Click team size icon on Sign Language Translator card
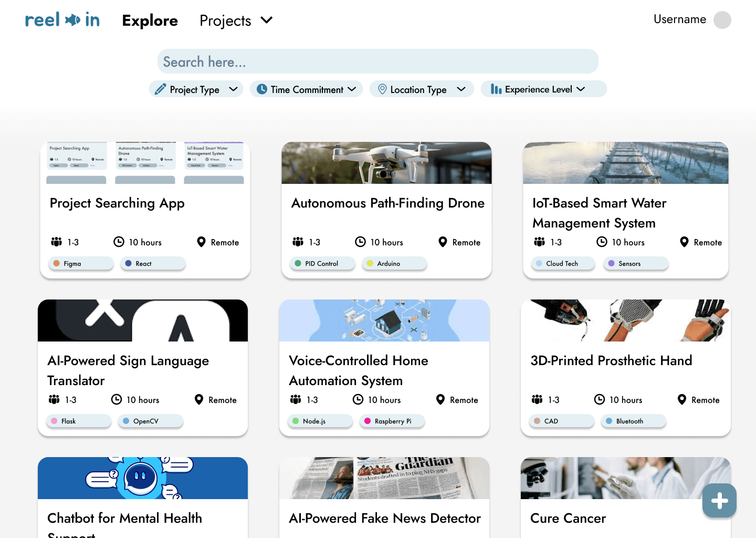Image resolution: width=756 pixels, height=538 pixels. (x=54, y=399)
